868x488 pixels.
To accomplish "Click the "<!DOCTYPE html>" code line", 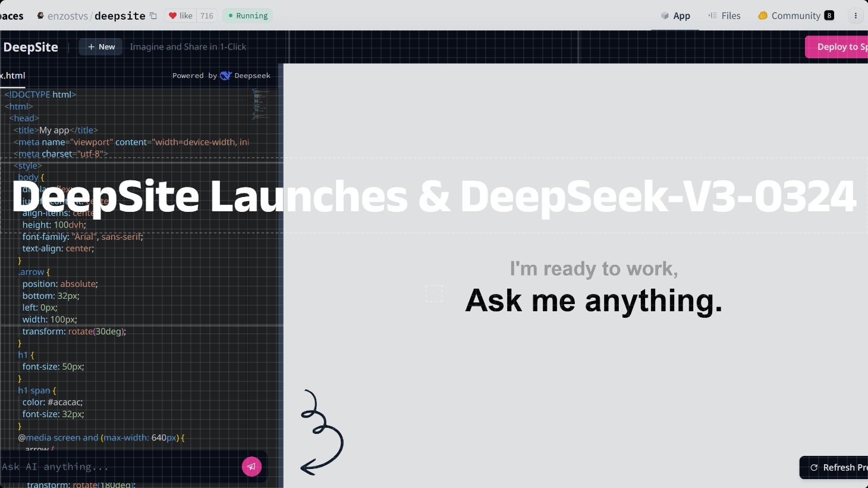I will point(40,95).
